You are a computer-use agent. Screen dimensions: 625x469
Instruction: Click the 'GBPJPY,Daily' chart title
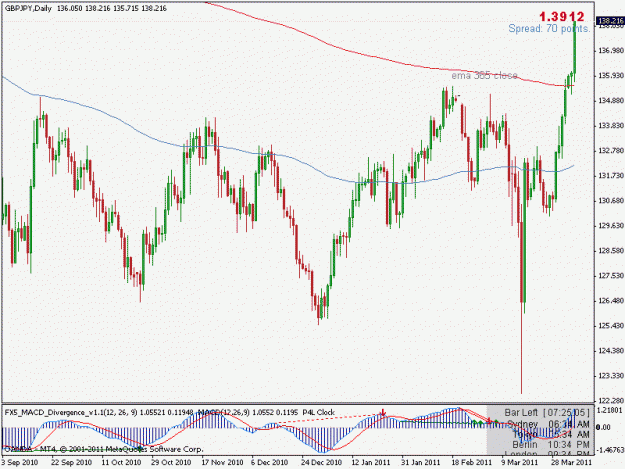(28, 8)
